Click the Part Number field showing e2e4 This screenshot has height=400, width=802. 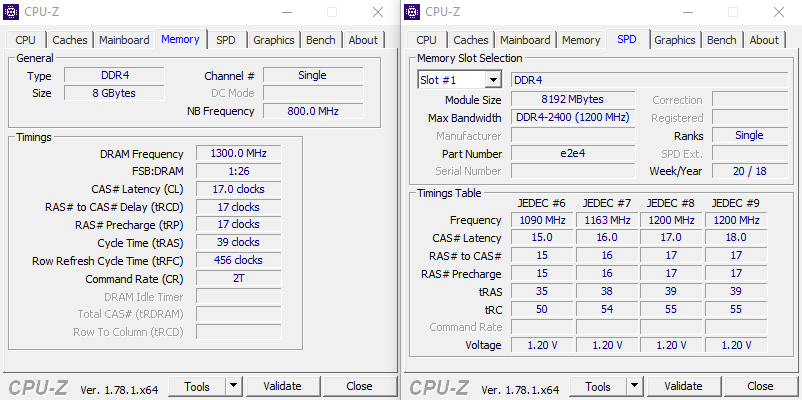573,154
